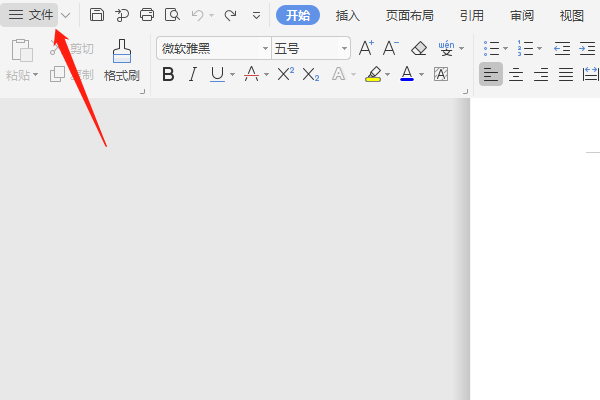Open the 视图 tab

tap(572, 16)
